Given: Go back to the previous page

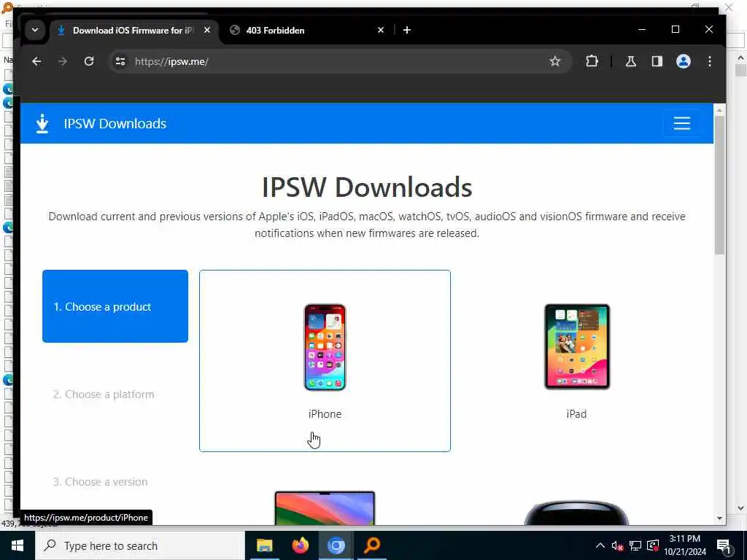Looking at the screenshot, I should point(36,61).
